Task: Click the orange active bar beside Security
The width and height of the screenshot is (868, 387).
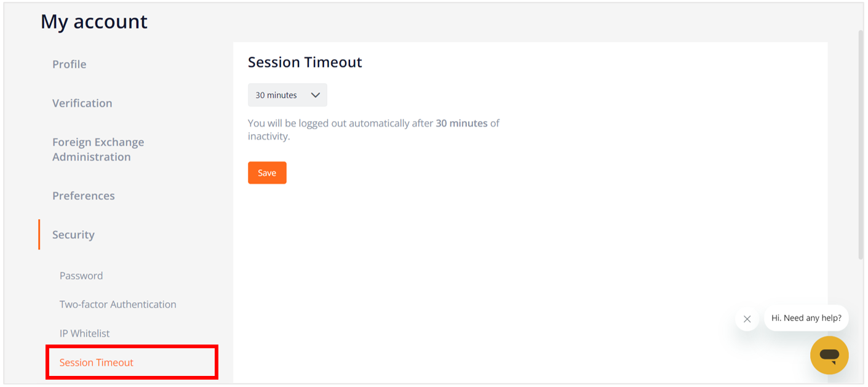Action: (x=39, y=234)
